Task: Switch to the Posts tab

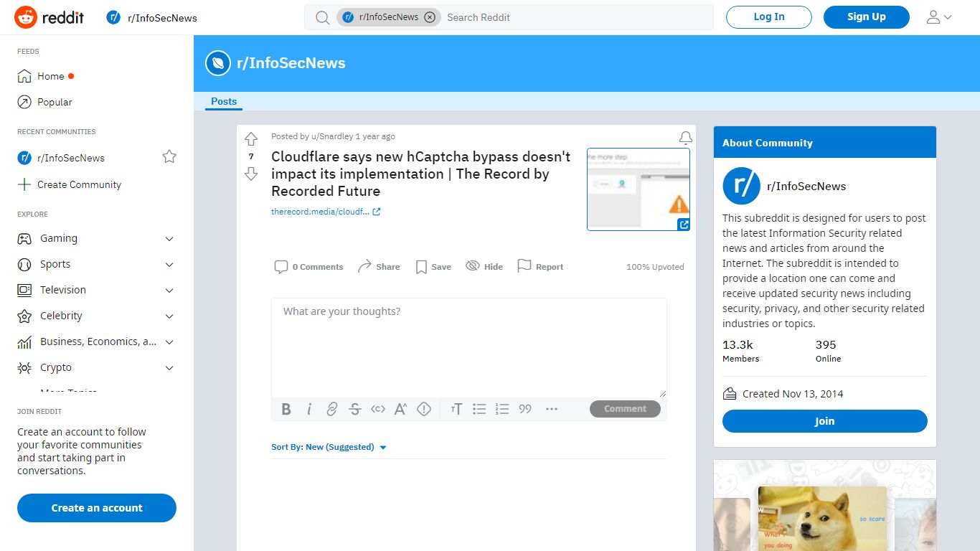Action: (224, 102)
